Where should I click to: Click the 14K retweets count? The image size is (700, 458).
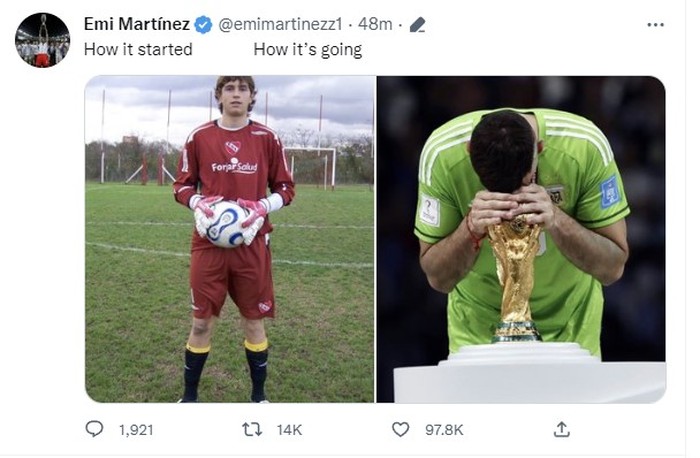tap(289, 430)
